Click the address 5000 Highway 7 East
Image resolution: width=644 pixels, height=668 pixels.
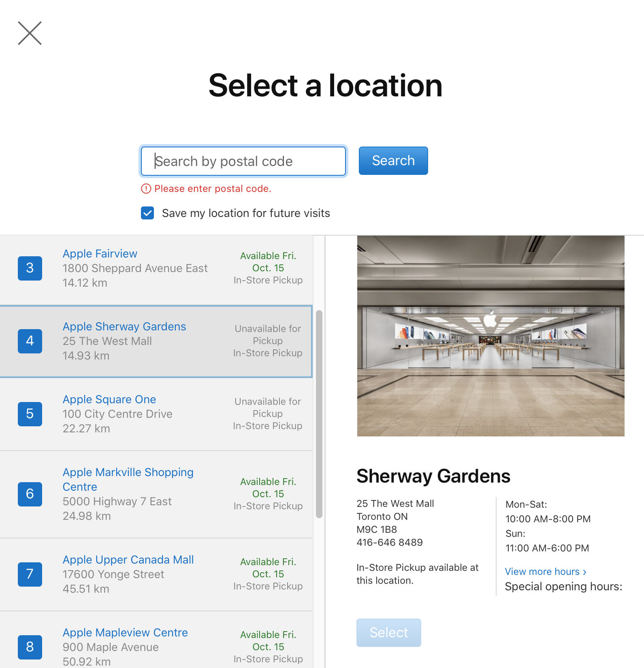coord(117,501)
